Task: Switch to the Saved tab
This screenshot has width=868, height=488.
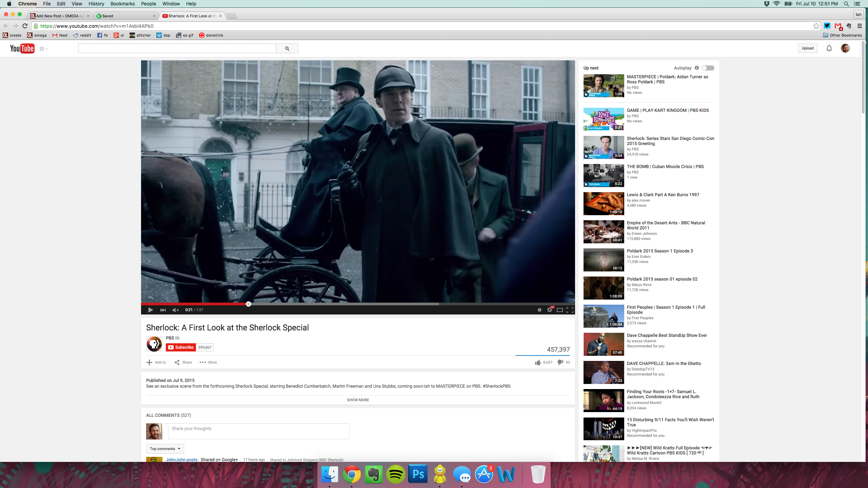Action: pos(125,16)
